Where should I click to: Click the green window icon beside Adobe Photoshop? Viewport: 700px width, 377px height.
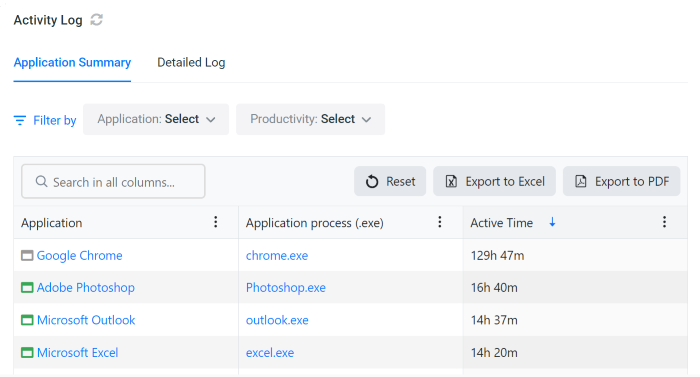pyautogui.click(x=27, y=288)
